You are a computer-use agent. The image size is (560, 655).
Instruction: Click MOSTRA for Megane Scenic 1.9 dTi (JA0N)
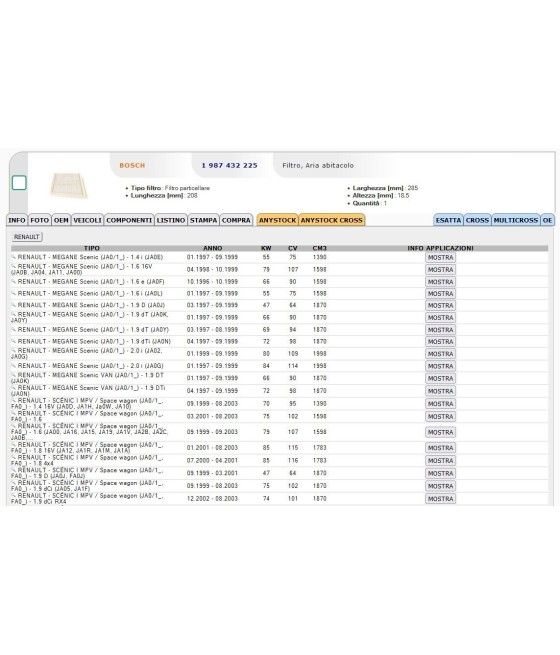(440, 342)
